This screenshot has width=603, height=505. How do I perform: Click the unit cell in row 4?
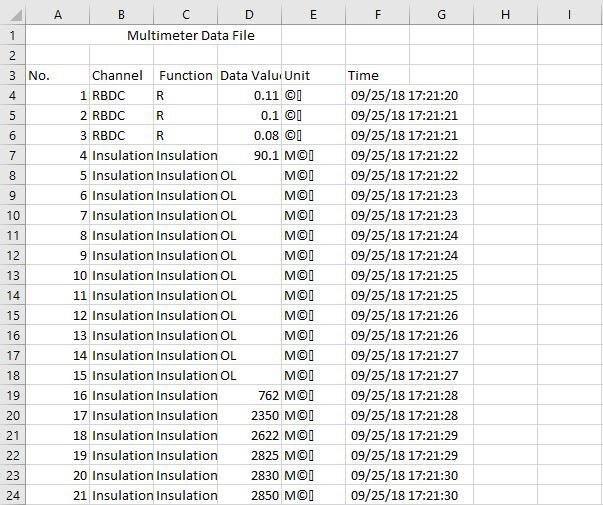[313, 95]
